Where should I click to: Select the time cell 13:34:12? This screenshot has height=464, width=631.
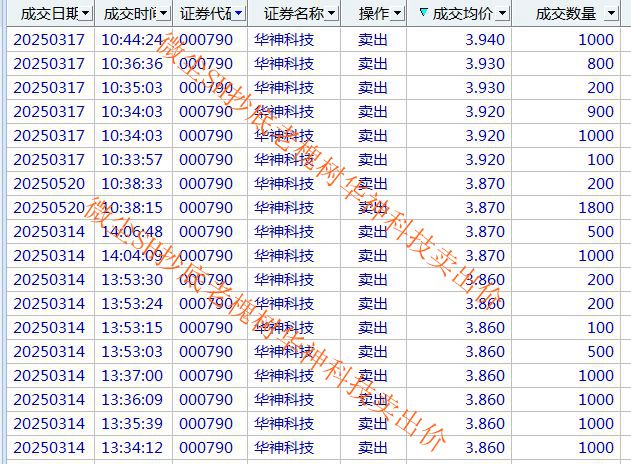coord(132,448)
